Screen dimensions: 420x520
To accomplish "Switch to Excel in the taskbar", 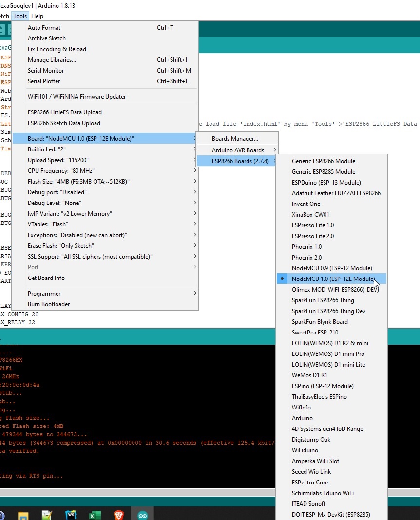I will [95, 515].
